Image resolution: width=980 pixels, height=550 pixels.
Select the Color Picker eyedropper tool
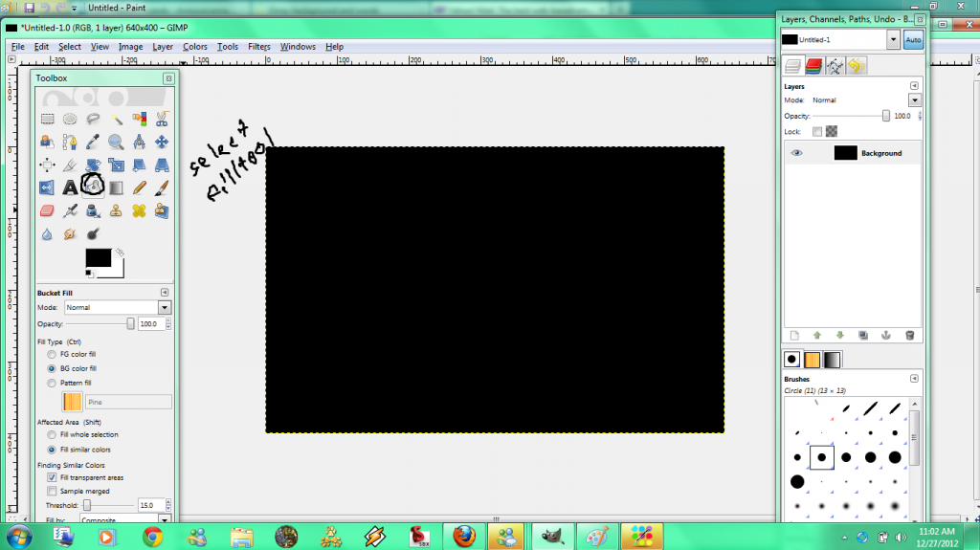(x=93, y=142)
